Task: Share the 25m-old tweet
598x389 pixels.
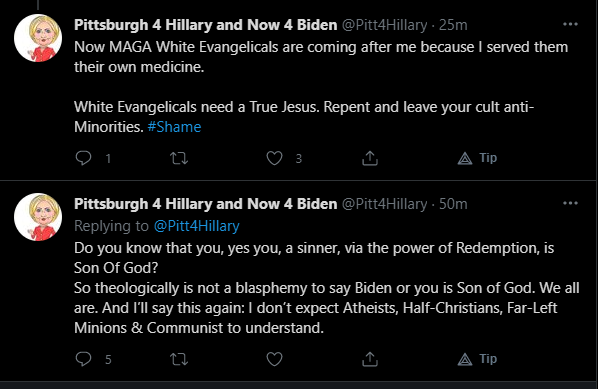Action: coord(370,158)
